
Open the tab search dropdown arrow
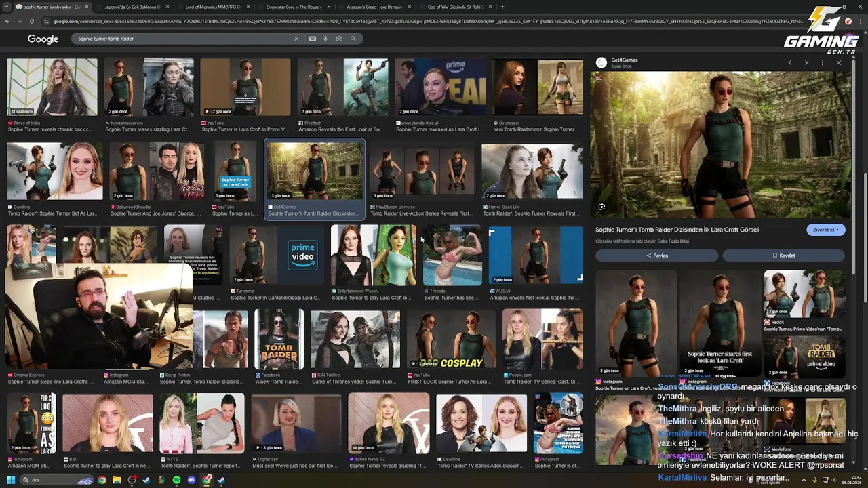[x=7, y=7]
